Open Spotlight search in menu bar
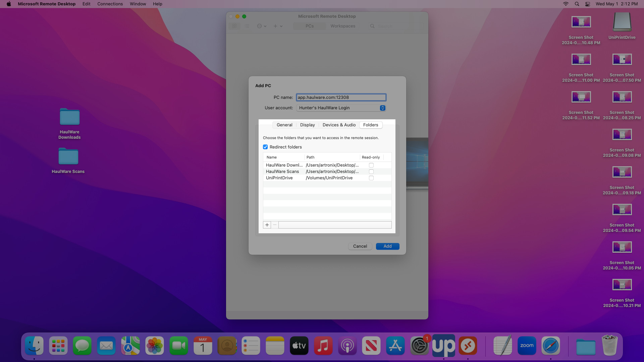The height and width of the screenshot is (362, 644). click(x=577, y=4)
